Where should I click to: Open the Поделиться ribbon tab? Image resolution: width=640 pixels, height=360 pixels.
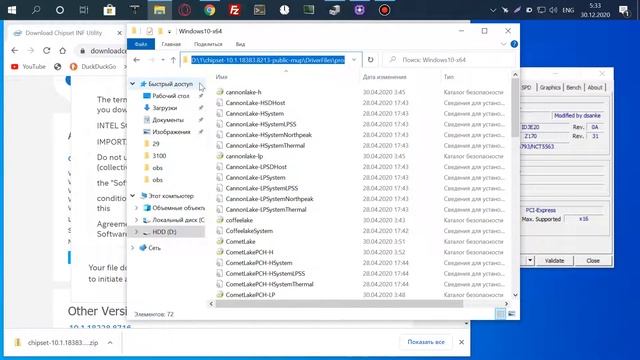coord(208,44)
